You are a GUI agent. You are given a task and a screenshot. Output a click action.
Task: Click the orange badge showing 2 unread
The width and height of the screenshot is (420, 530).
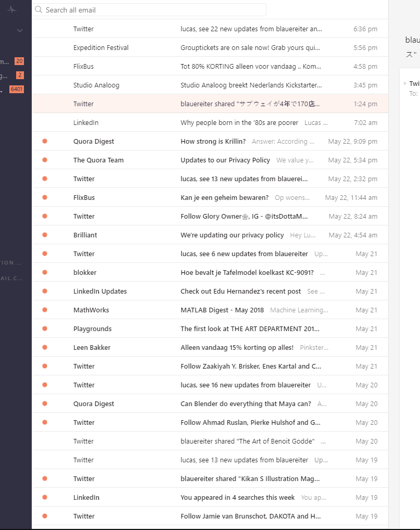pos(20,74)
